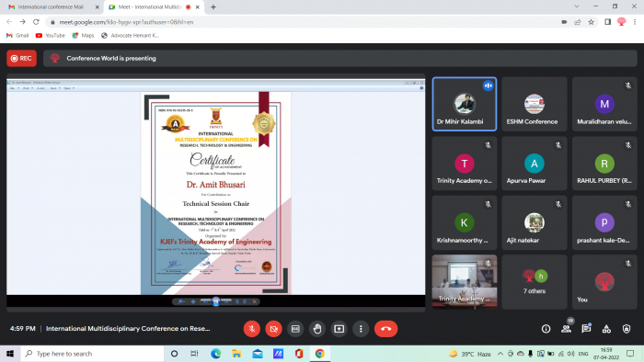Show the participants list
Viewport: 644px width, 362px height.
pyautogui.click(x=567, y=328)
